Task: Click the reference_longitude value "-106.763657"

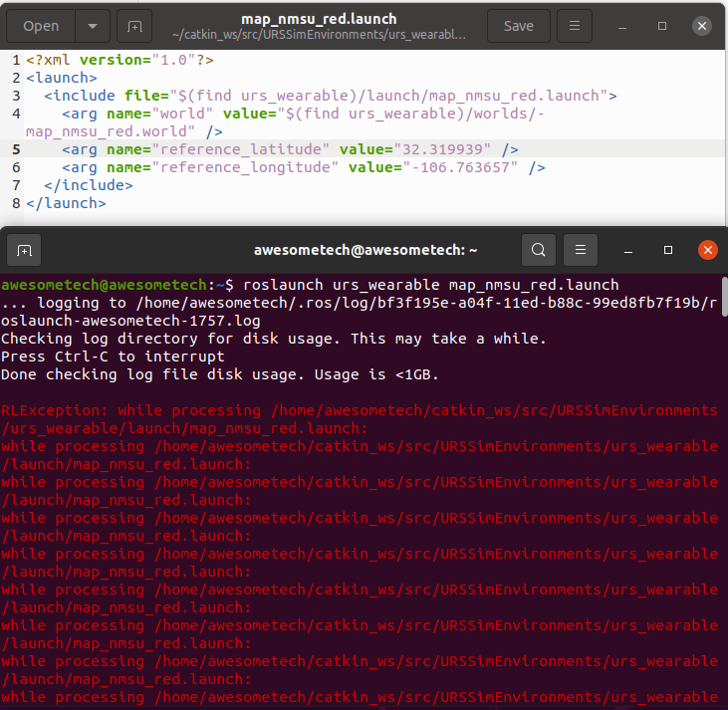Action: 462,167
